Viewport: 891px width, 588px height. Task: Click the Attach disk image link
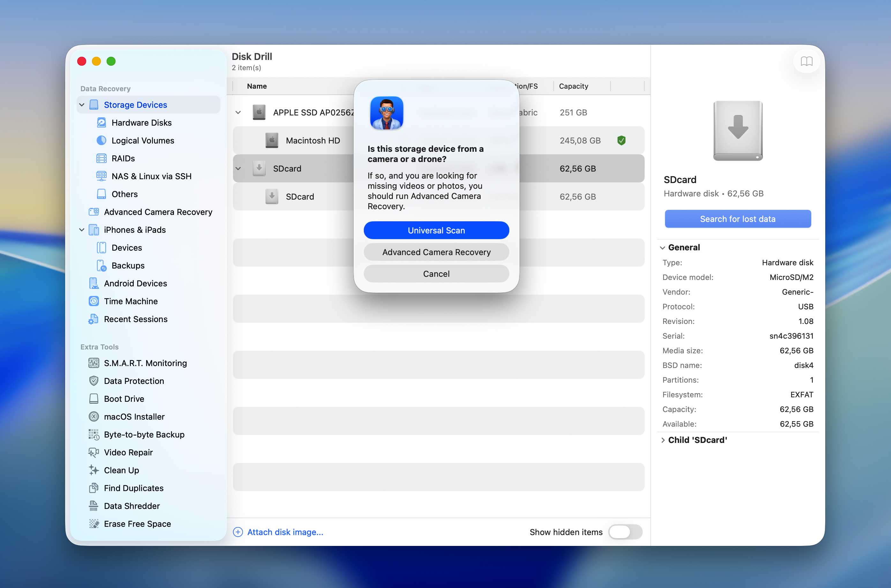285,532
